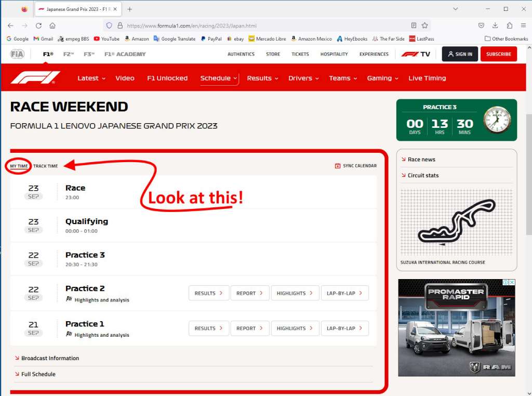Click the Suzuka circuit map thumbnail
The image size is (532, 396).
point(456,222)
